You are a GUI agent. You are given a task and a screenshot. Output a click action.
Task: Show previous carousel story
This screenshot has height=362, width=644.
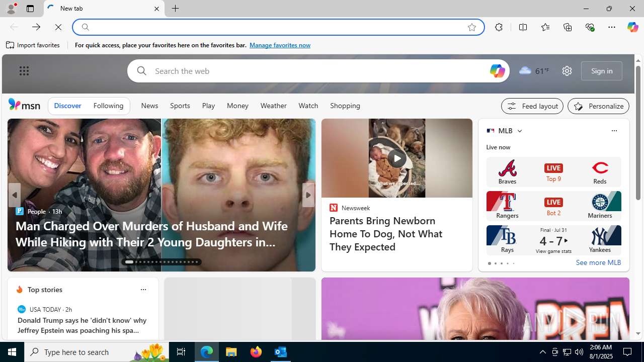click(14, 195)
